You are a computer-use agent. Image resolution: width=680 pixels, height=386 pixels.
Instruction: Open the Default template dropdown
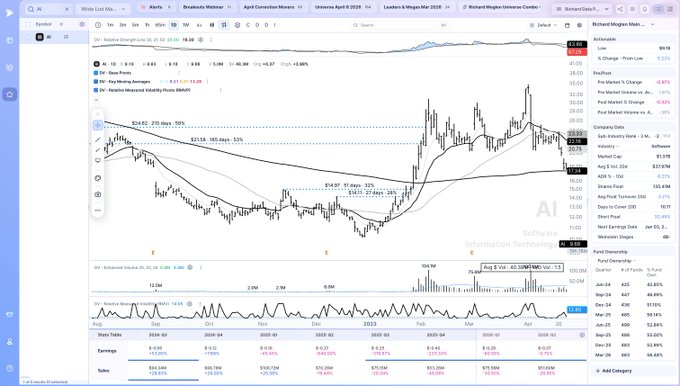[543, 25]
